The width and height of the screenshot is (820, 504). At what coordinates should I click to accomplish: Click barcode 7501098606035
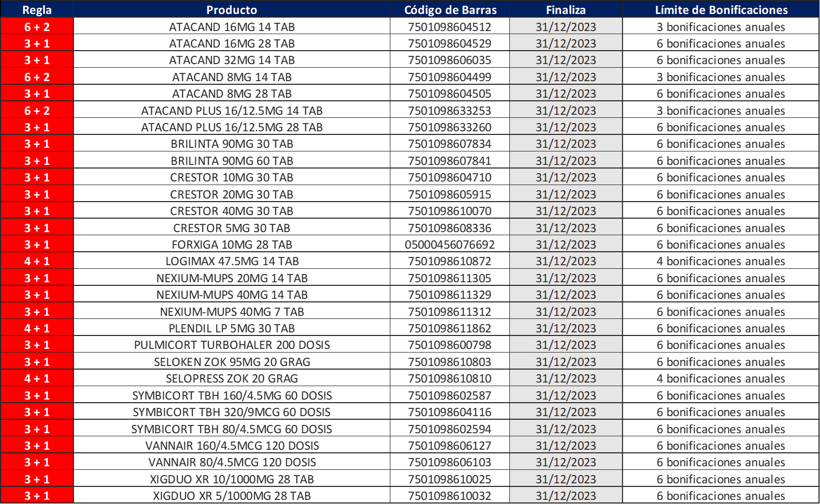pyautogui.click(x=450, y=60)
